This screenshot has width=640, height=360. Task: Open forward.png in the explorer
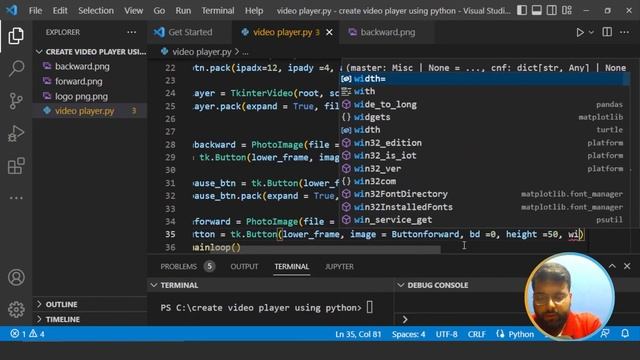coord(90,81)
